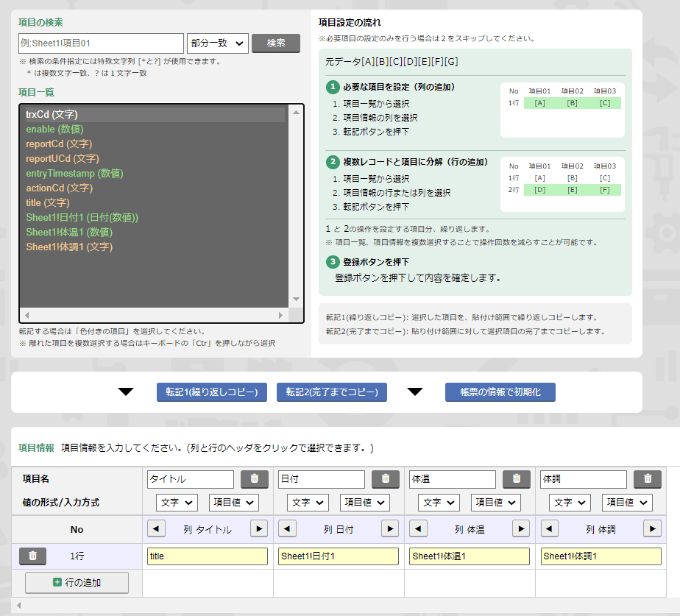
Task: Click 帳票の情報で初期化 button
Action: point(500,392)
